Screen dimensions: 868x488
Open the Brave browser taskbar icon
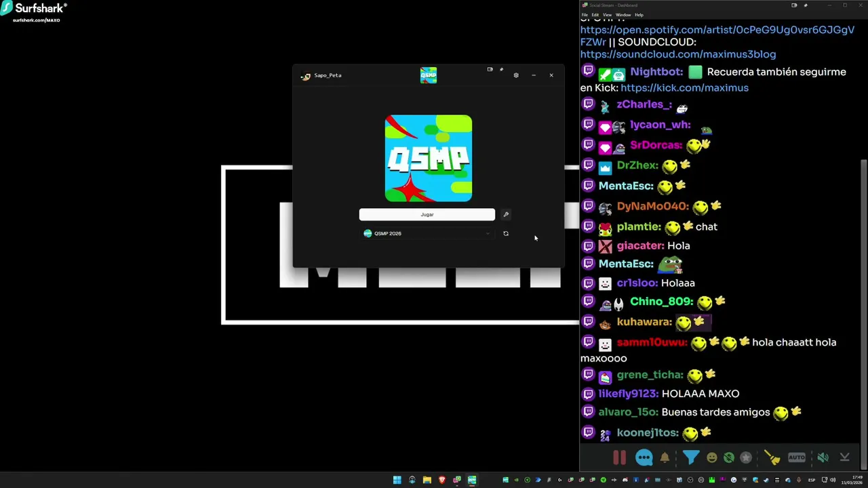[441, 480]
